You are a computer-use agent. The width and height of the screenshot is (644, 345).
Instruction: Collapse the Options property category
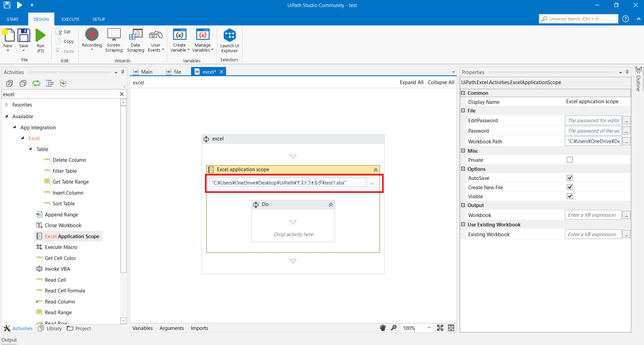click(463, 169)
